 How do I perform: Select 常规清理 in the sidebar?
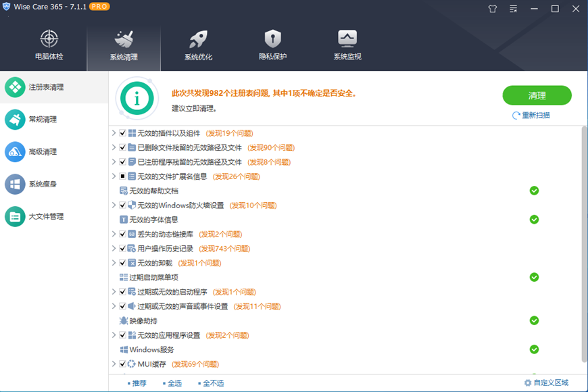point(54,119)
